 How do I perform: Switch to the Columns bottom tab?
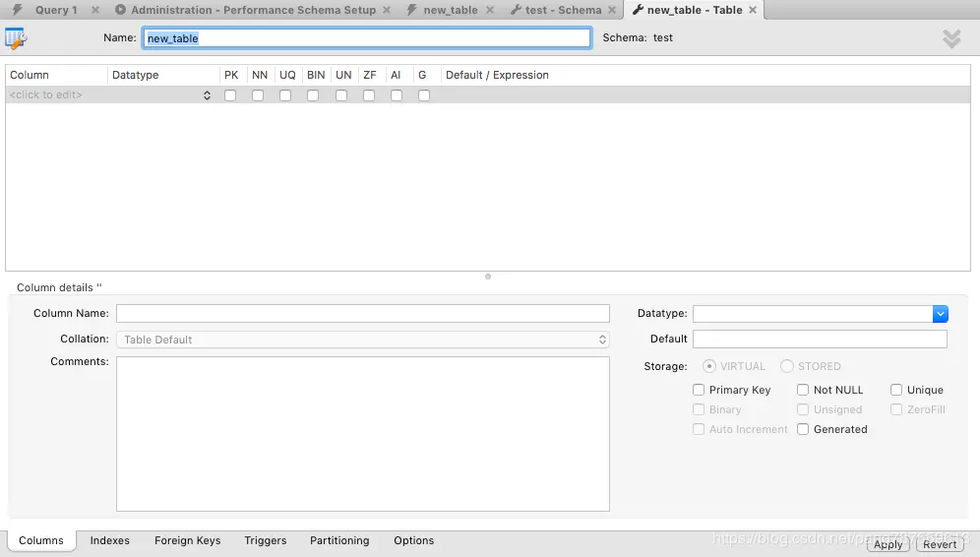tap(41, 540)
